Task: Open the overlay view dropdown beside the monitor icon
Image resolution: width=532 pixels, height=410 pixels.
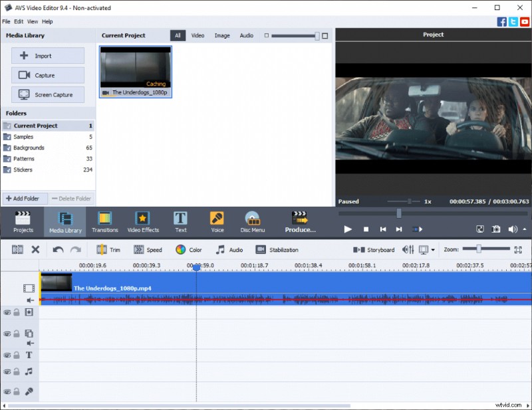Action: [x=433, y=249]
